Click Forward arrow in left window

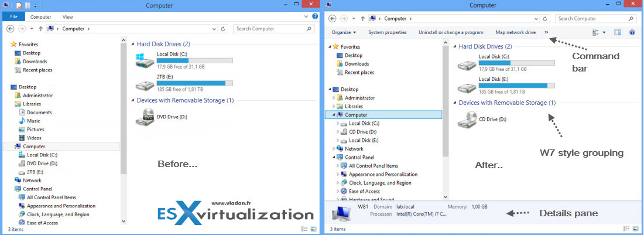[21, 29]
